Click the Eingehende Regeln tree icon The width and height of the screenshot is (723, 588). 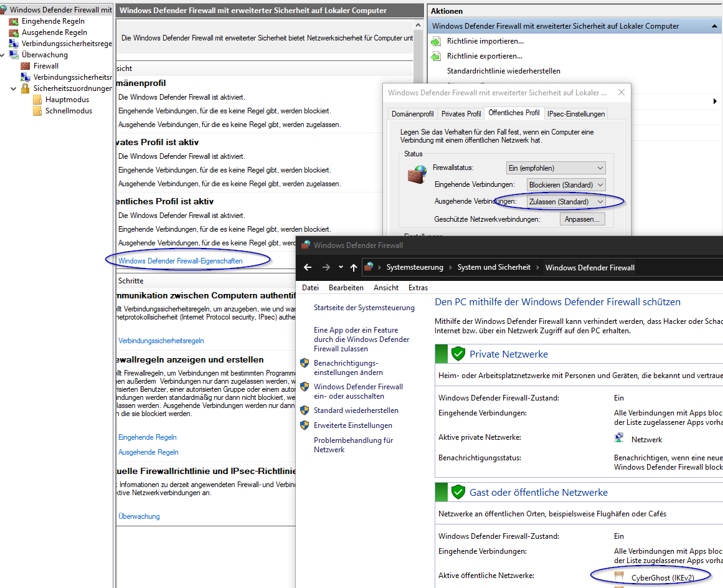[14, 21]
